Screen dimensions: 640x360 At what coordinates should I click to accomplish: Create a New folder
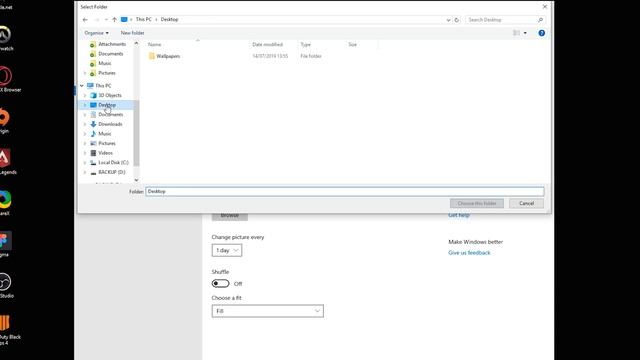click(132, 33)
